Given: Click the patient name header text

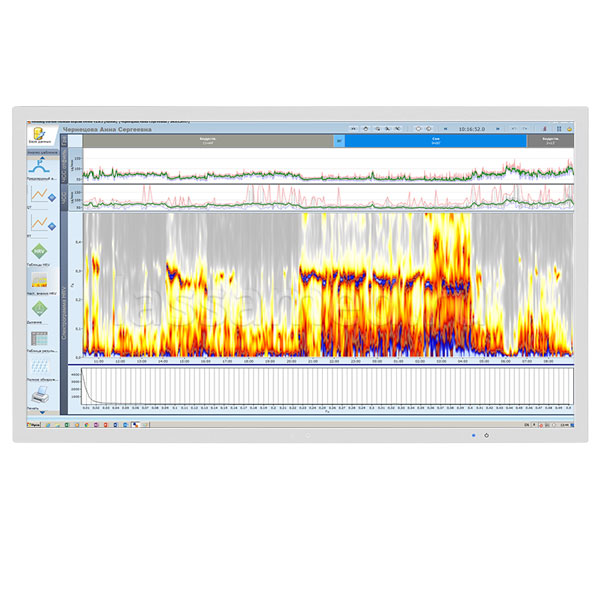Looking at the screenshot, I should coord(107,129).
